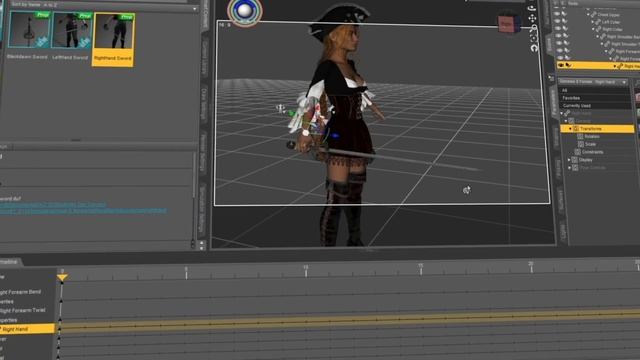
Task: Click the reset camera curved-arrow control
Action: pyautogui.click(x=534, y=48)
